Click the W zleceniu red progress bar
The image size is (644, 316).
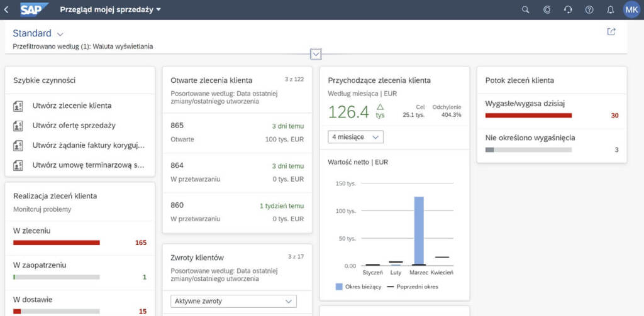56,242
